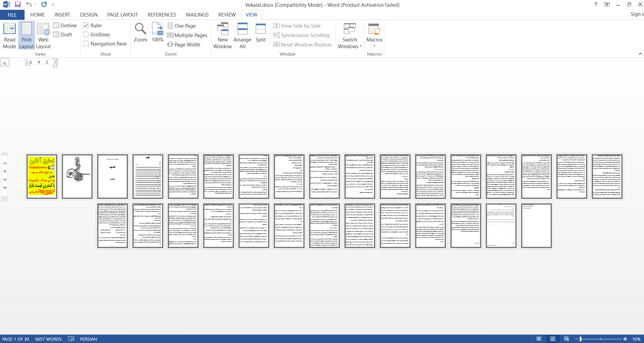Enable the Gridlines checkbox
Image resolution: width=644 pixels, height=343 pixels.
[86, 35]
